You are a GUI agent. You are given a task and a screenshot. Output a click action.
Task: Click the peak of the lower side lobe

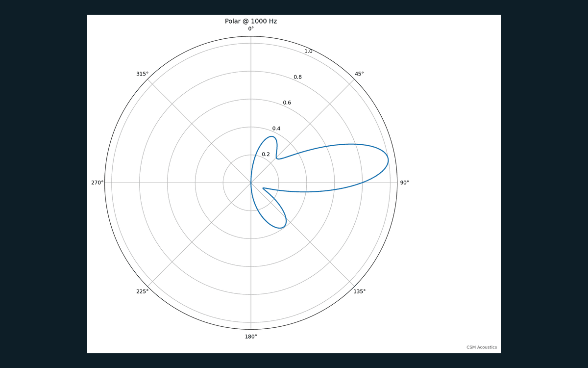point(281,227)
